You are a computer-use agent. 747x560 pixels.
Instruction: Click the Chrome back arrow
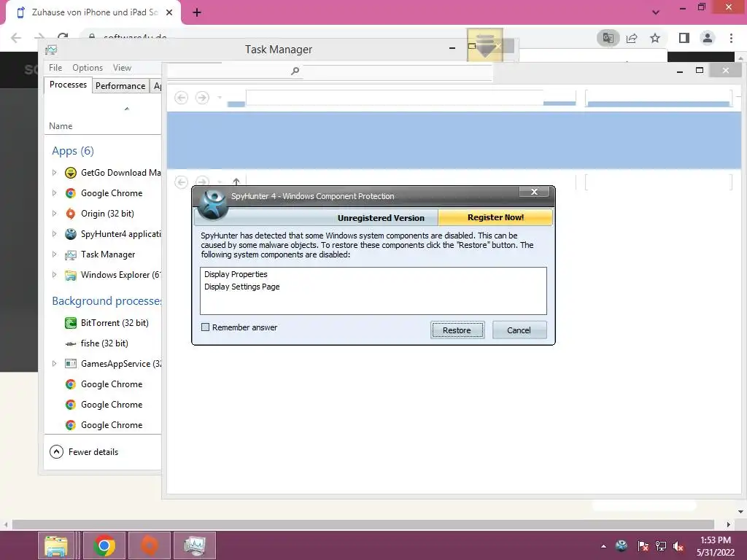pyautogui.click(x=16, y=38)
